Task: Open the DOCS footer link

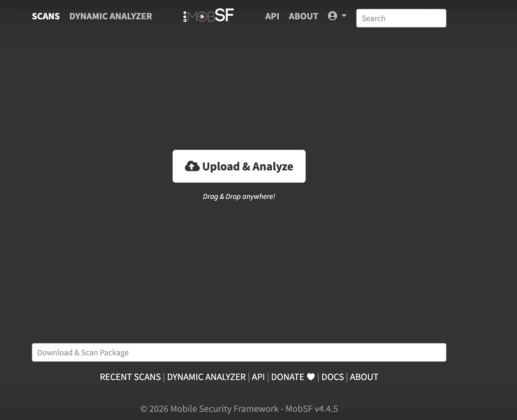Action: 332,377
